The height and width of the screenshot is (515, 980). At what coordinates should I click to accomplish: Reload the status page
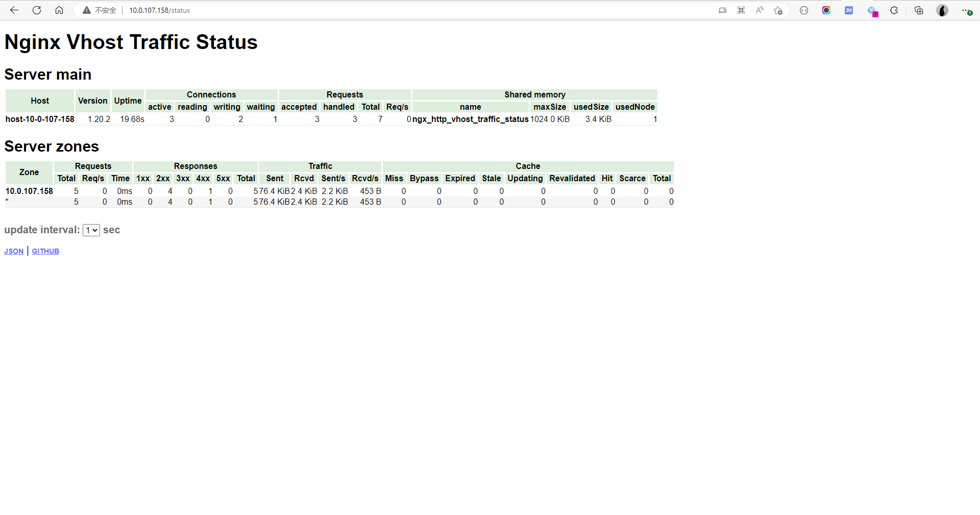36,10
